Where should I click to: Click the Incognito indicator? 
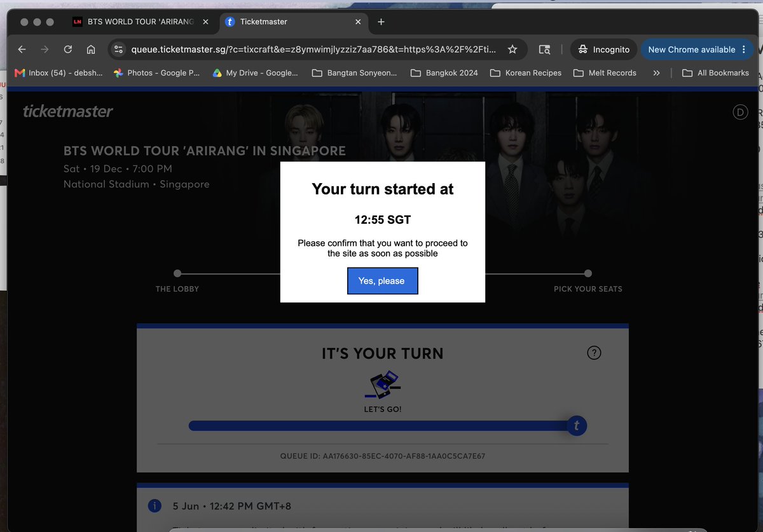[x=603, y=50]
